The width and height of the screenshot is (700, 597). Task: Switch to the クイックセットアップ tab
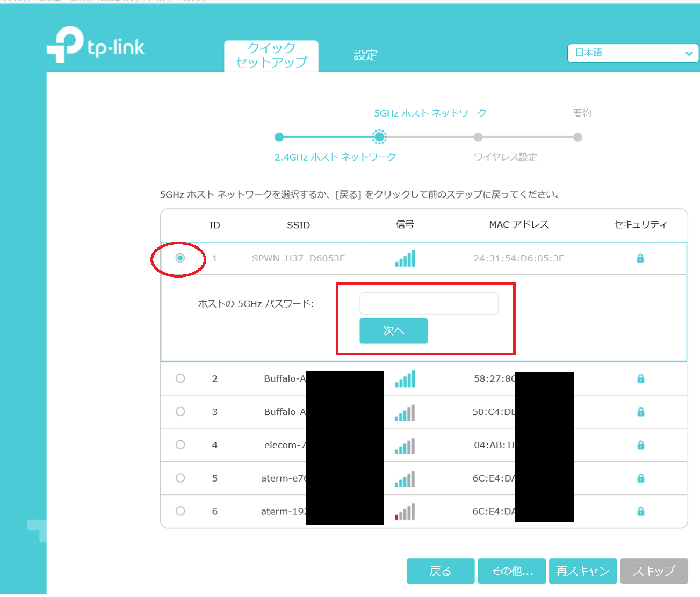tap(271, 56)
